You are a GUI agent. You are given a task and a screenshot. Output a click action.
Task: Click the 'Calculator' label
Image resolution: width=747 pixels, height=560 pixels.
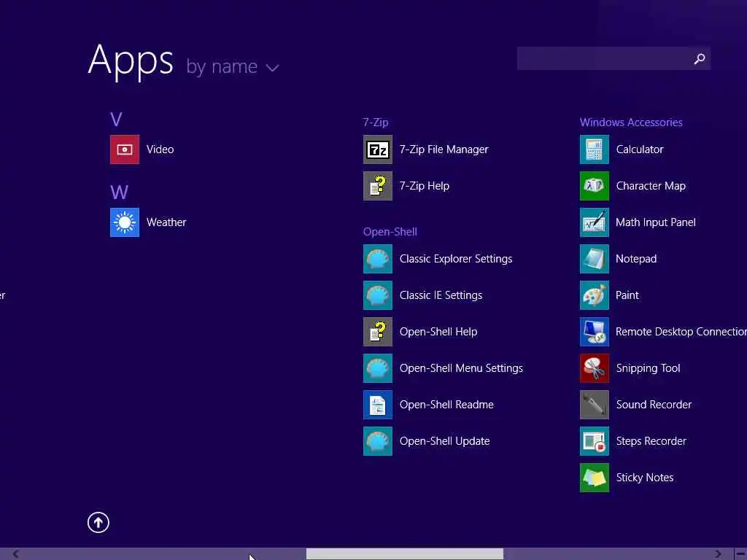[x=640, y=149]
